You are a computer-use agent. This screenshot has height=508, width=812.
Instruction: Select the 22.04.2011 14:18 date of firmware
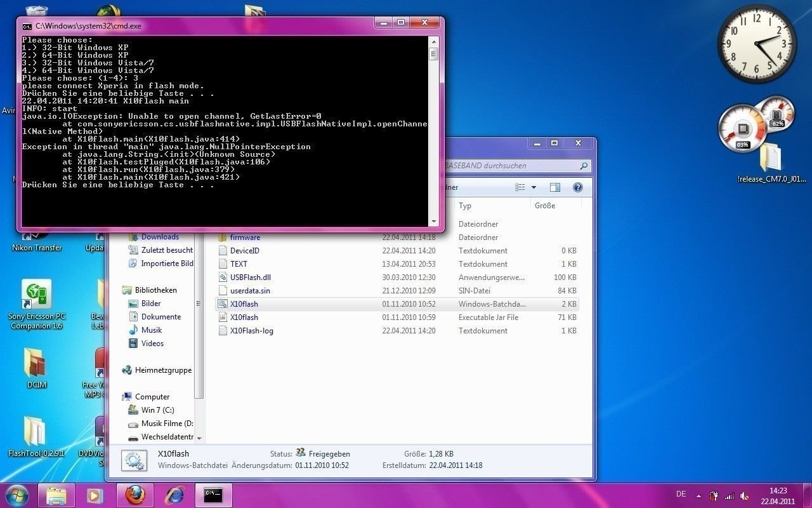(x=409, y=237)
